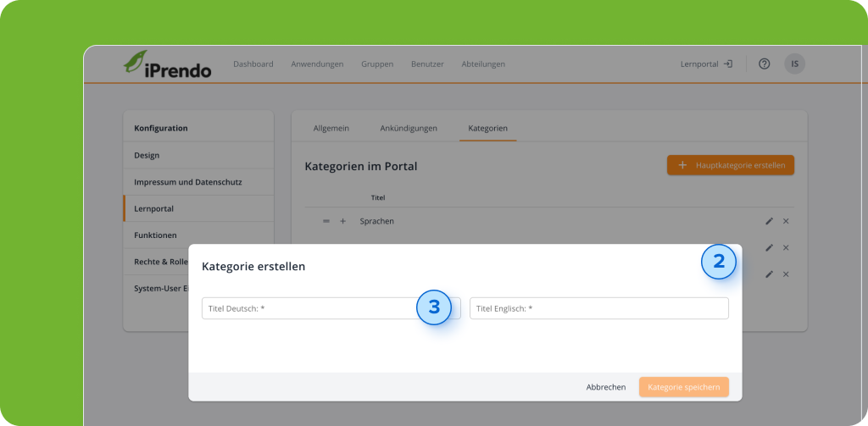The width and height of the screenshot is (868, 426).
Task: Click the drag handle on Sprachen row
Action: pyautogui.click(x=325, y=221)
